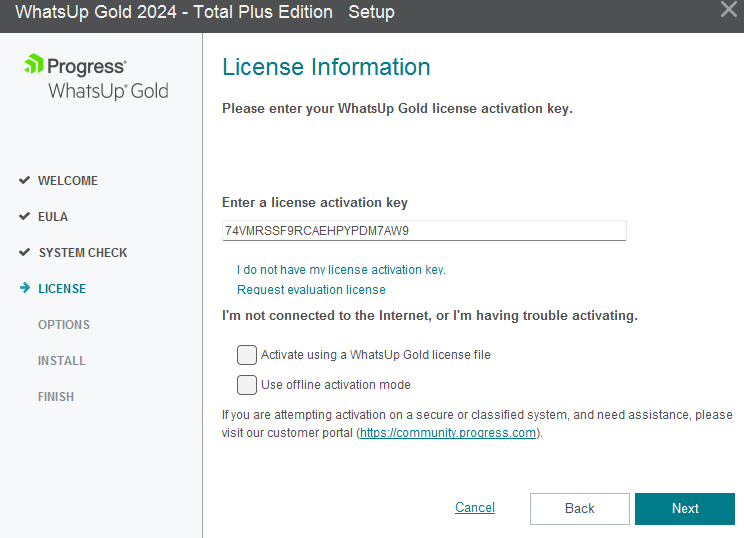Screen dimensions: 744x538
Task: Check Use offline activation mode
Action: click(246, 385)
